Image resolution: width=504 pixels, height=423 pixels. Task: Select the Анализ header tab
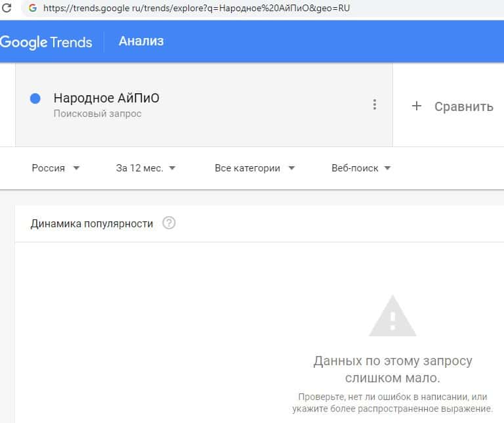pos(141,41)
